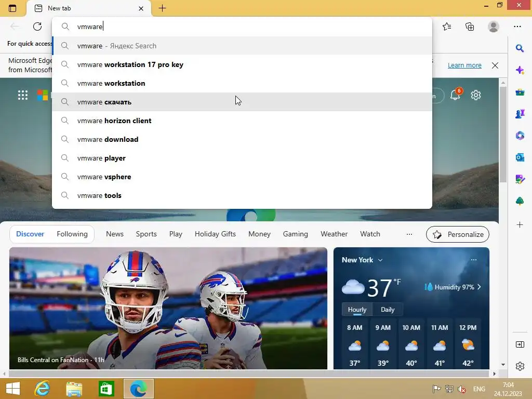Open the Bills Central news thumbnail
The image size is (532, 399).
click(x=168, y=309)
